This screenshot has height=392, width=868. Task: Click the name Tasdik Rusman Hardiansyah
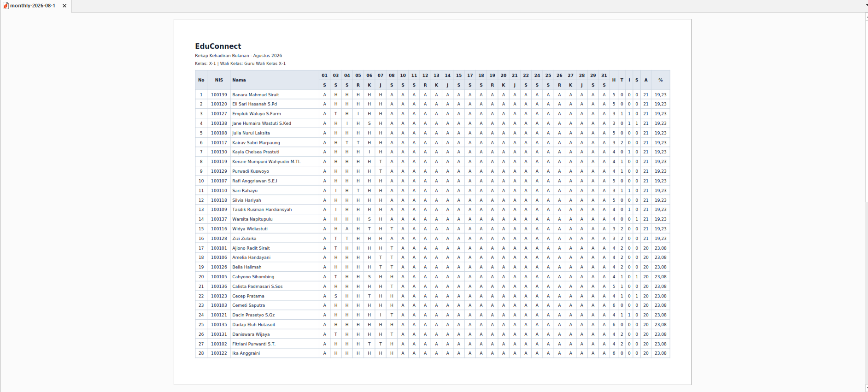pos(262,210)
